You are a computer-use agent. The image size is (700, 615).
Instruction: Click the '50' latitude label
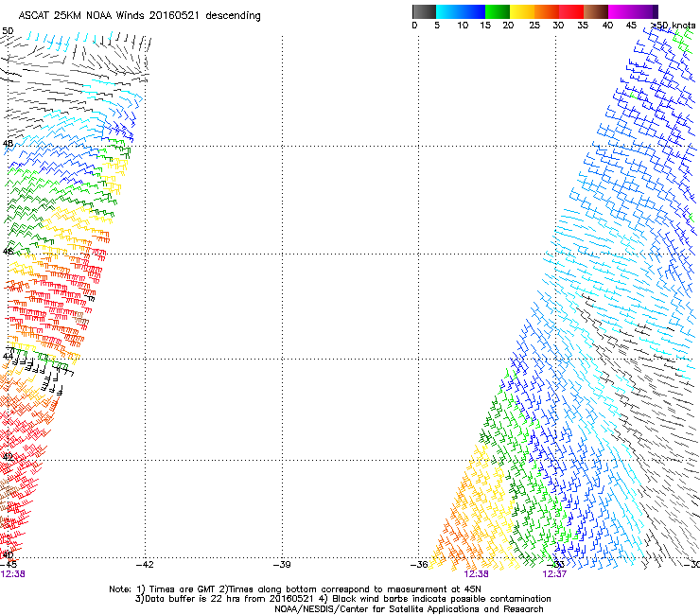tap(8, 31)
